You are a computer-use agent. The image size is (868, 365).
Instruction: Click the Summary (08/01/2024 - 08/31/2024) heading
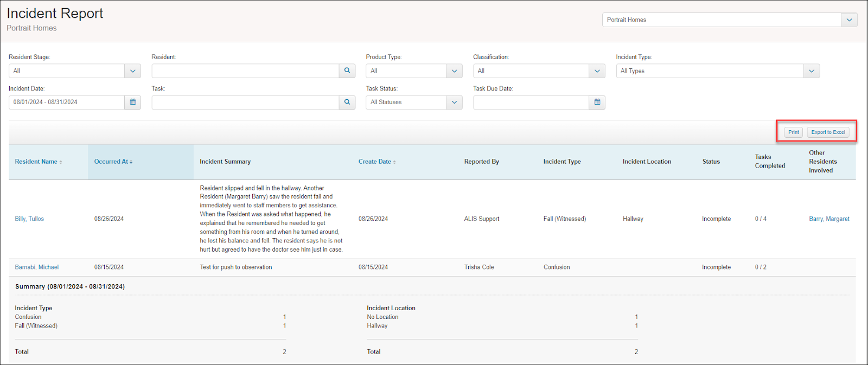click(x=70, y=286)
